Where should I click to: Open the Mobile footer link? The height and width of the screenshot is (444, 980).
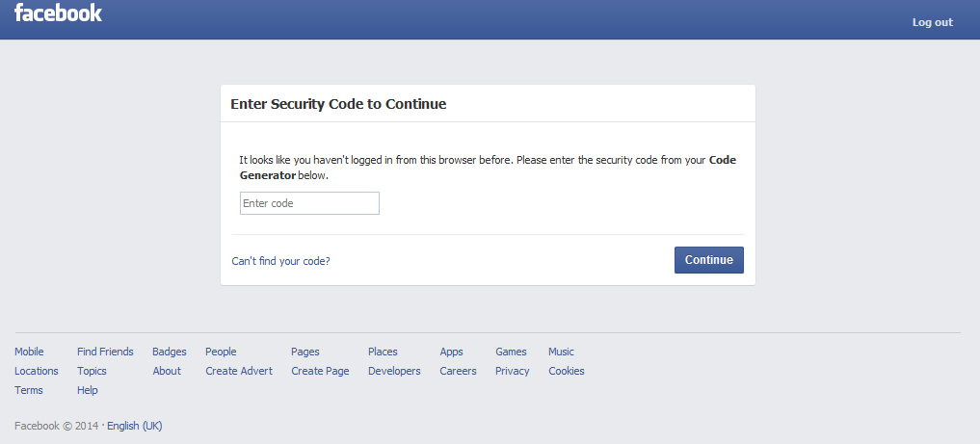pos(29,352)
